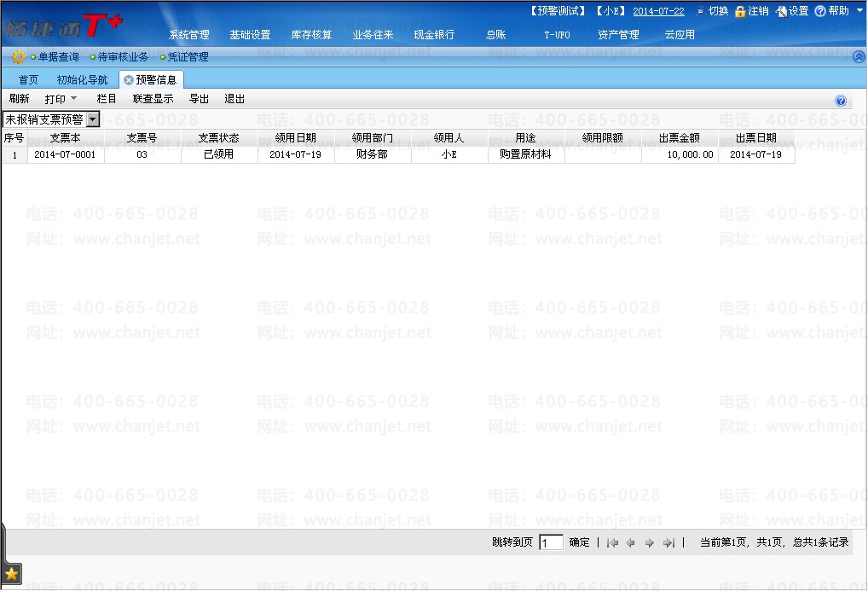
Task: Click the 确定 page jump button
Action: pyautogui.click(x=580, y=542)
